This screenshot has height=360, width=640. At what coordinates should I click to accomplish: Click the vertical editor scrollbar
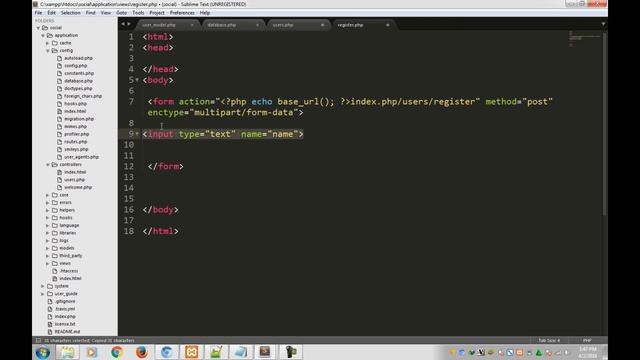pos(604,124)
